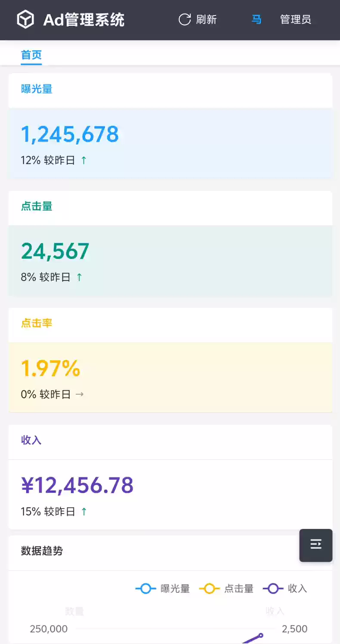The height and width of the screenshot is (644, 340).
Task: Click the 24,567 clicks value
Action: tap(55, 251)
